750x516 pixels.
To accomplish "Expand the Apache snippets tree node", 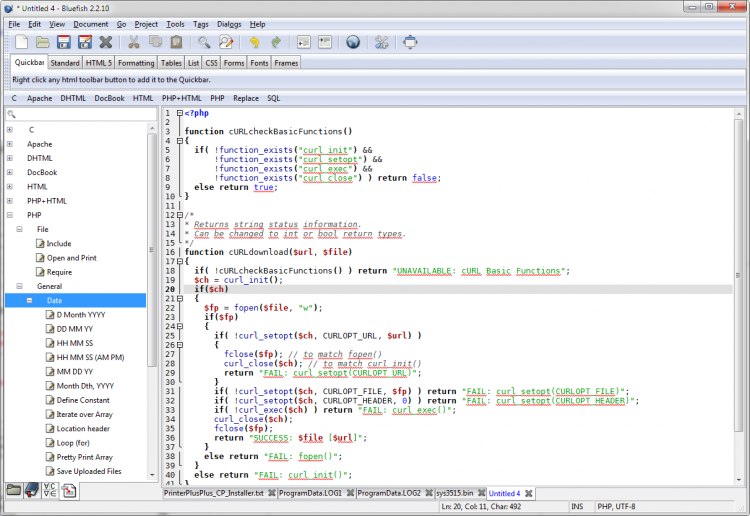I will pyautogui.click(x=10, y=144).
